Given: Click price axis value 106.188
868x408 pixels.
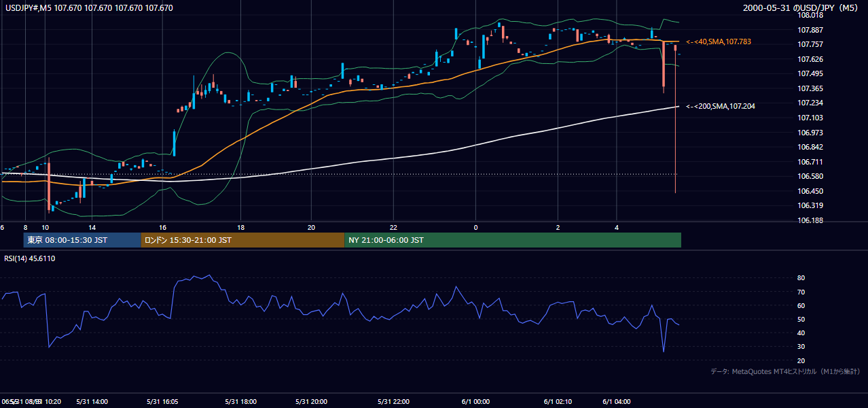Looking at the screenshot, I should (x=810, y=220).
